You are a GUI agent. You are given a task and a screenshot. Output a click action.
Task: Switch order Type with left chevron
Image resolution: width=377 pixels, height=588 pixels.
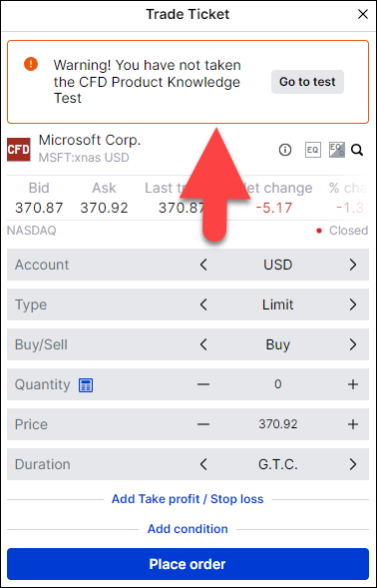pos(203,304)
